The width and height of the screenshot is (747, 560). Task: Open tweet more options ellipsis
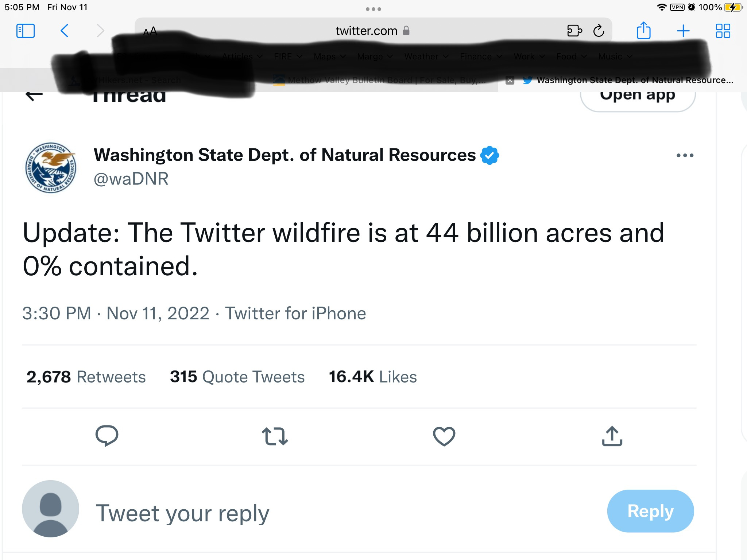point(685,156)
